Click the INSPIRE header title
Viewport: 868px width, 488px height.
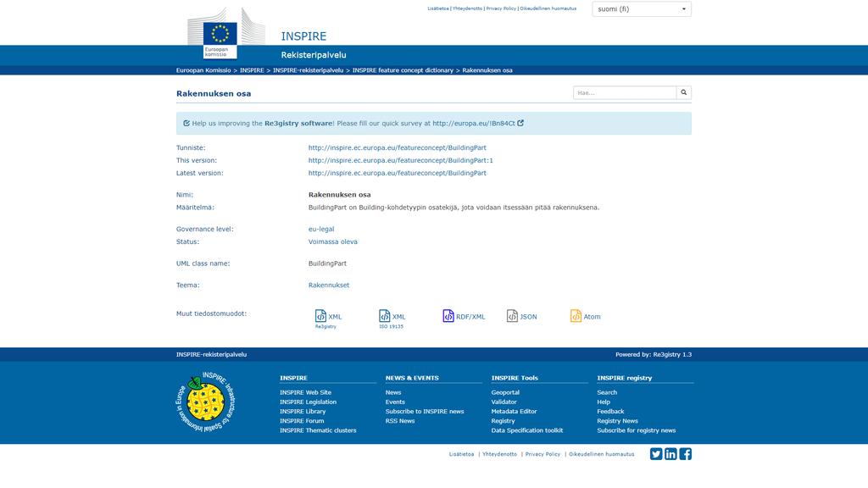pos(303,36)
